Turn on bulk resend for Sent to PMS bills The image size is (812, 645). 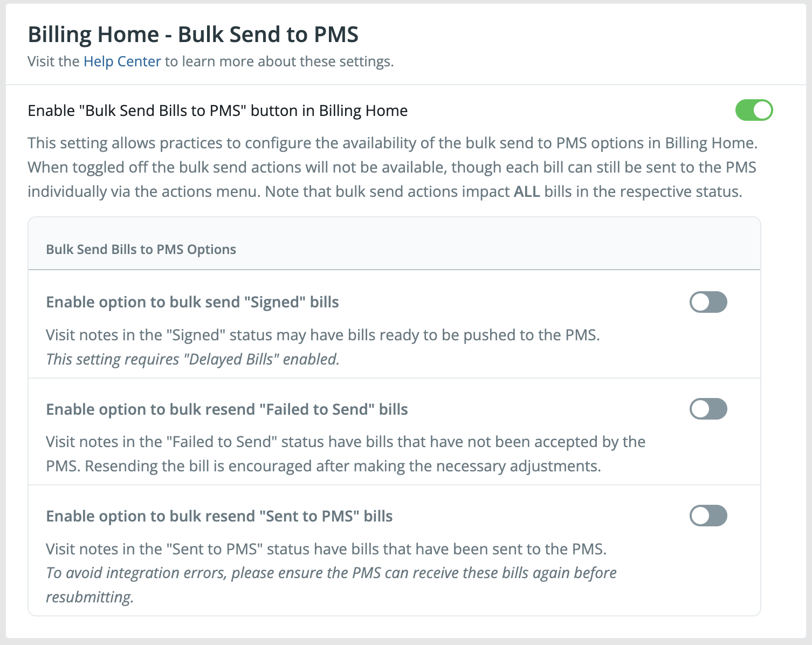[708, 516]
